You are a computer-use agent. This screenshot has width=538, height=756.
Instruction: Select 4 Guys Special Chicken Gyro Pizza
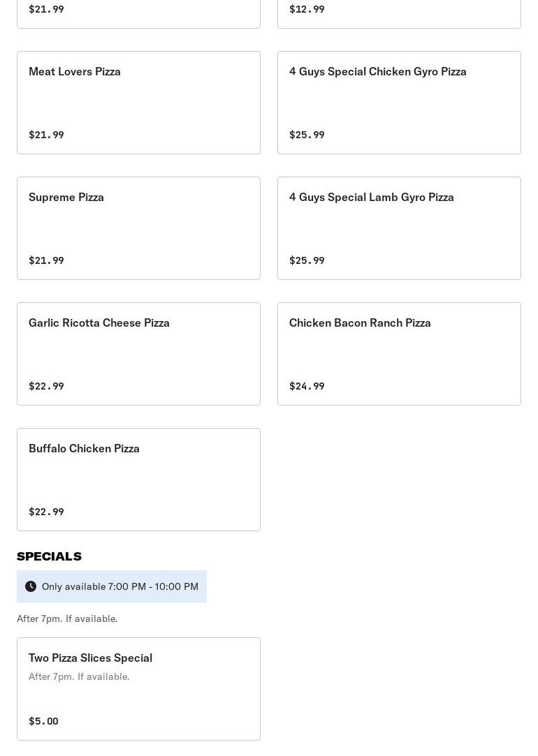[x=399, y=102]
